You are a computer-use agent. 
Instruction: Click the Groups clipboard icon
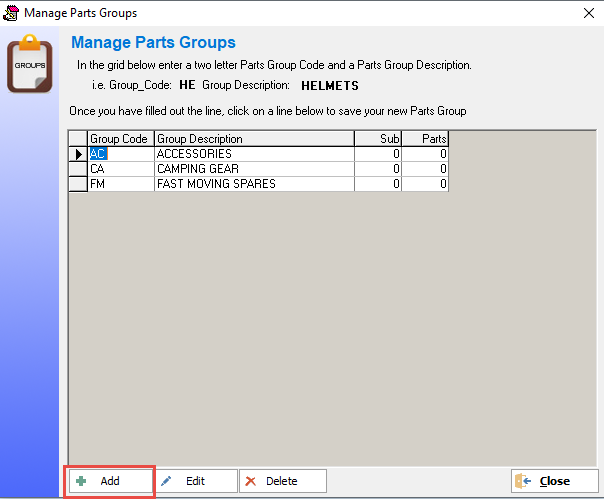pos(30,64)
